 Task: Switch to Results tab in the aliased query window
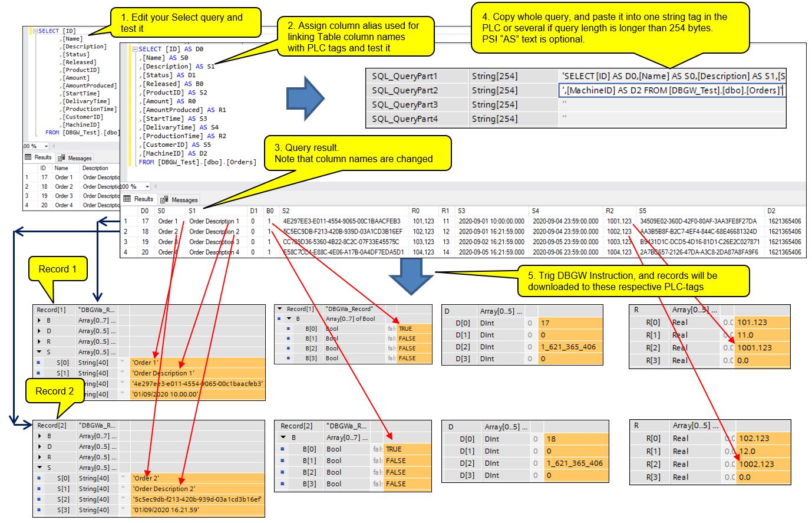click(138, 199)
